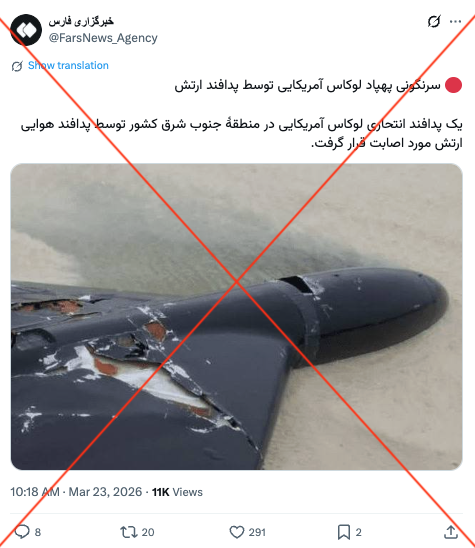Click the 11K Views count
The width and height of the screenshot is (475, 548).
click(x=177, y=492)
